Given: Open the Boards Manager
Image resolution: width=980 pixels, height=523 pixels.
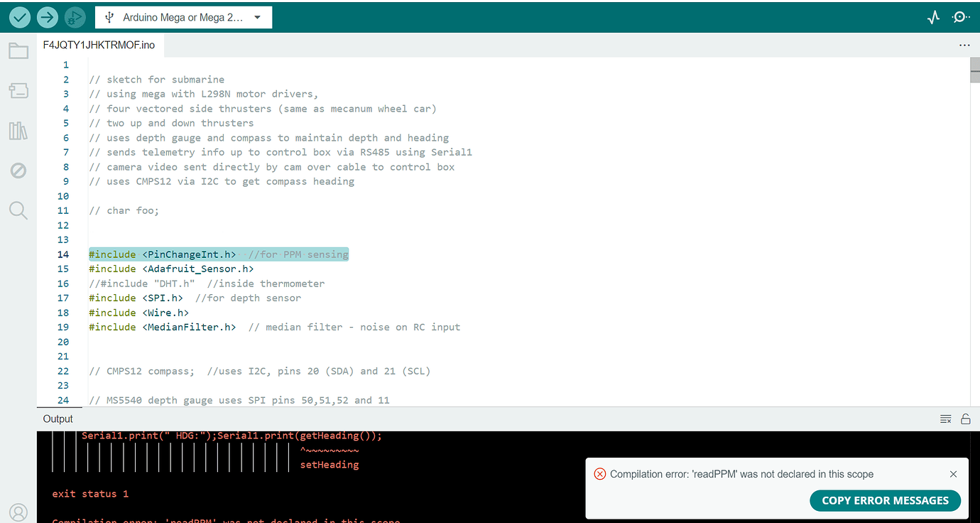Looking at the screenshot, I should pyautogui.click(x=18, y=90).
